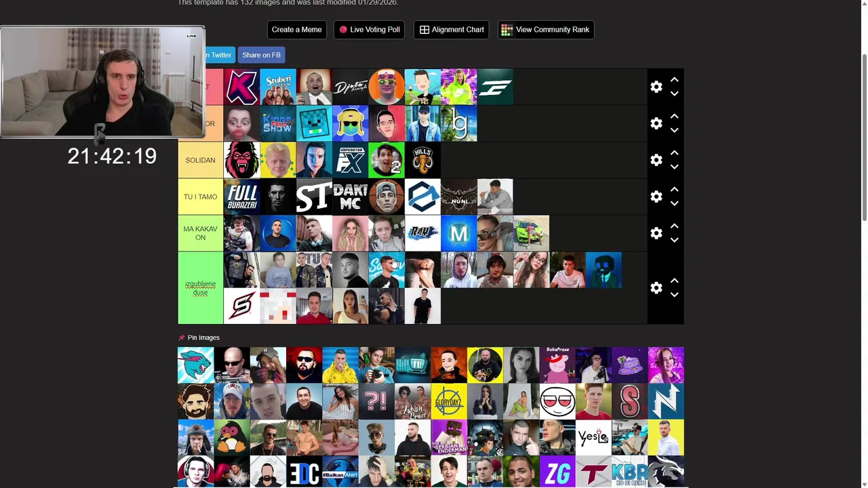This screenshot has height=488, width=868.
Task: Open settings gear for the row with Kings Show
Action: tap(656, 123)
